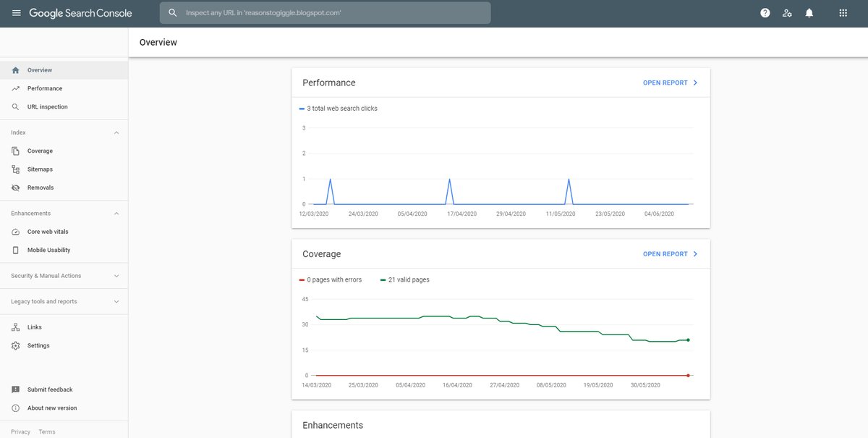
Task: Click the Help question mark icon
Action: click(x=765, y=13)
